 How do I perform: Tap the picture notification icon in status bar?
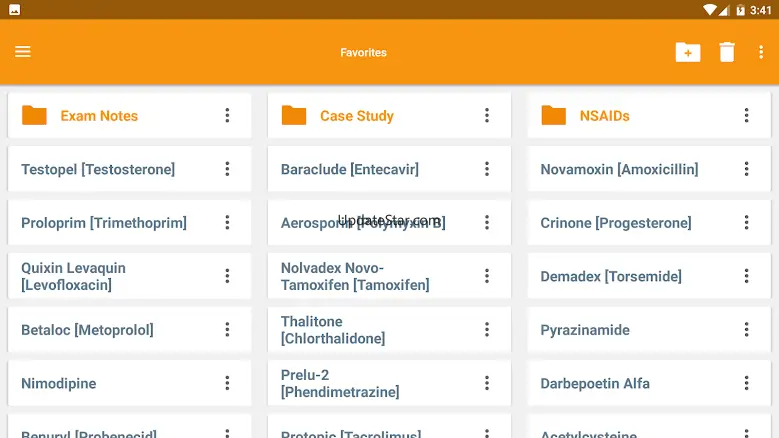14,9
